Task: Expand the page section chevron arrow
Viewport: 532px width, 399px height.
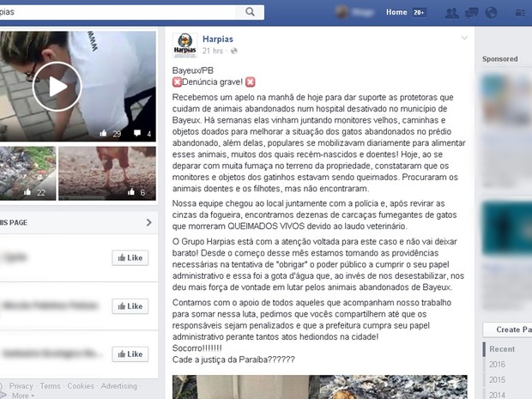Action: 148,222
